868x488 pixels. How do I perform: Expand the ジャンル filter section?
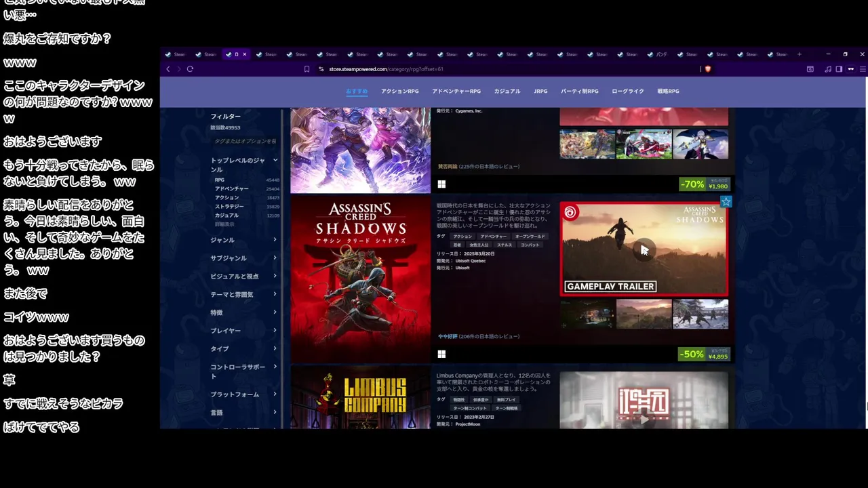pyautogui.click(x=244, y=240)
